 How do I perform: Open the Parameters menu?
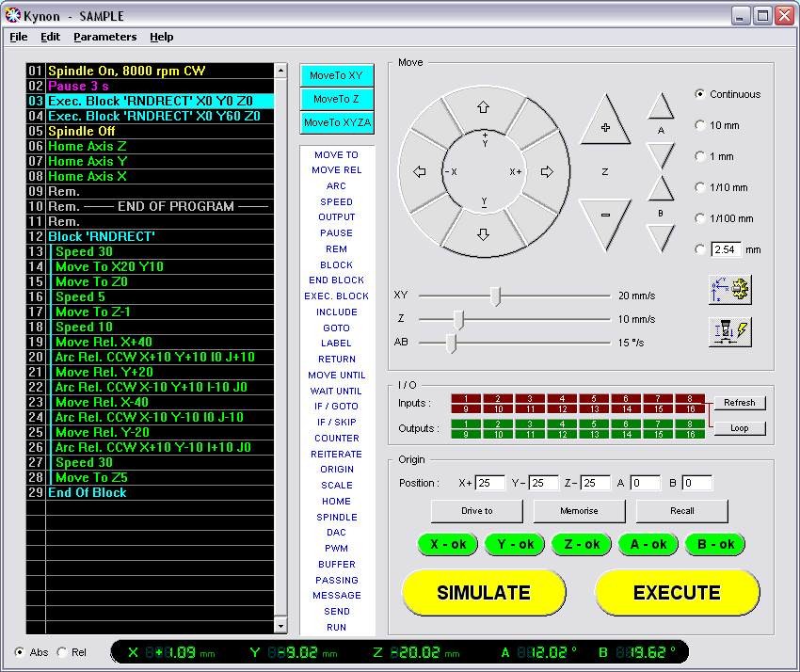(x=104, y=37)
